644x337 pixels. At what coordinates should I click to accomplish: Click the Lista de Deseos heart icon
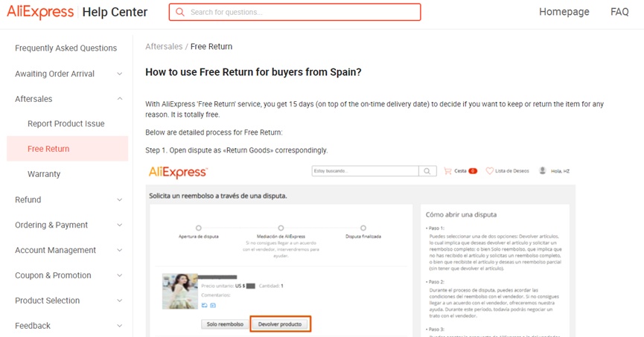(x=490, y=171)
